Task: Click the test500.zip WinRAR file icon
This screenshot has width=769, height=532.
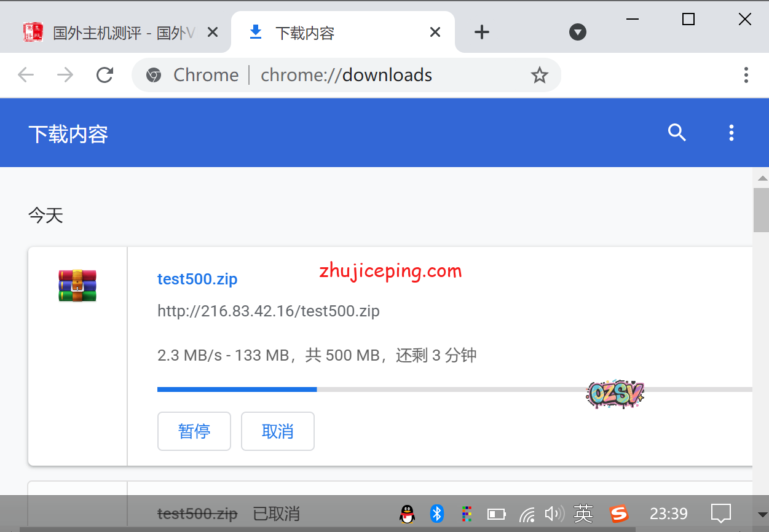Action: pyautogui.click(x=77, y=286)
